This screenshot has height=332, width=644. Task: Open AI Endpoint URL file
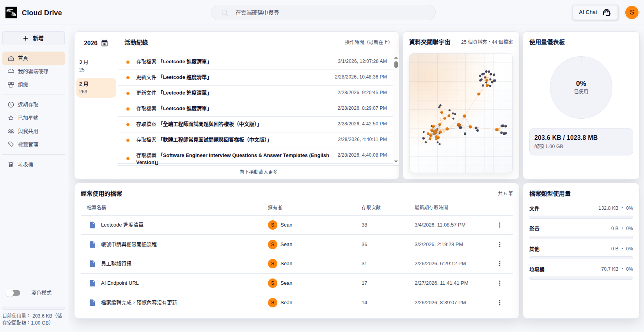pos(120,283)
